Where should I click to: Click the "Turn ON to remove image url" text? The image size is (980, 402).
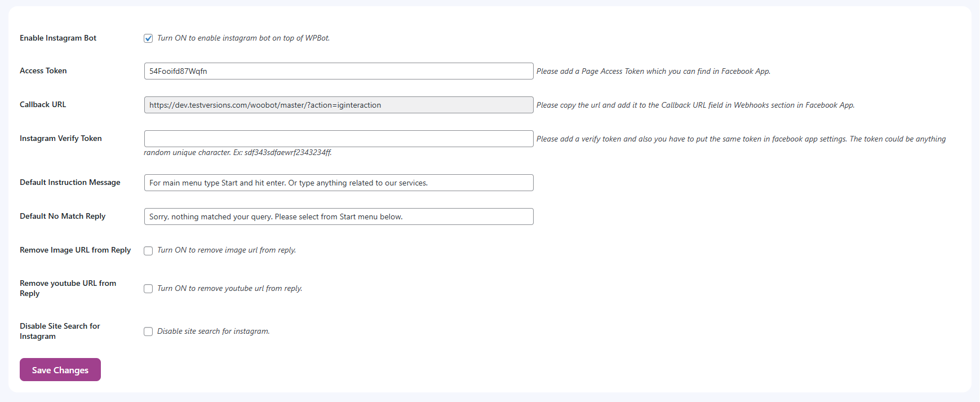click(x=227, y=250)
